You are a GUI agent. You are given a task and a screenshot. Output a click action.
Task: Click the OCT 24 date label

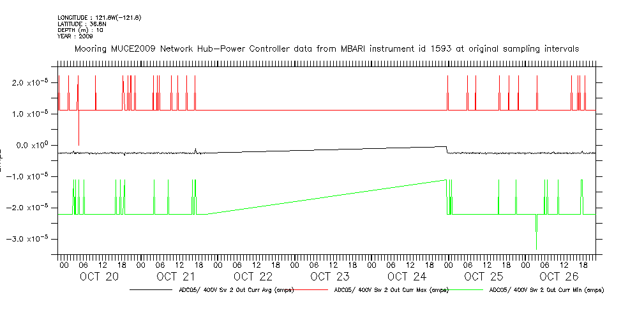click(x=407, y=277)
